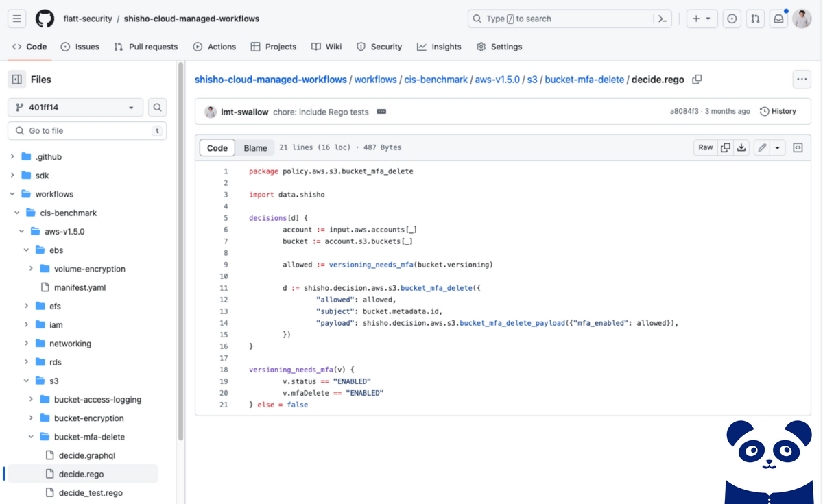The width and height of the screenshot is (823, 504).
Task: View the Raw file
Action: [706, 147]
